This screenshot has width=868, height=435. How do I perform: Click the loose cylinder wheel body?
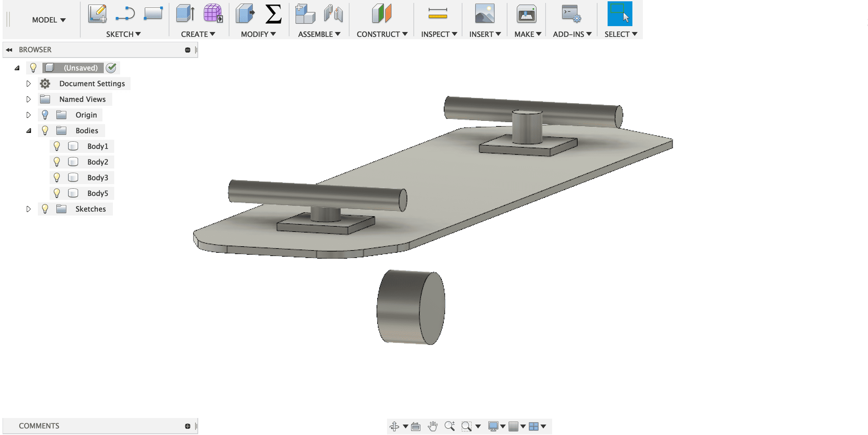[411, 307]
